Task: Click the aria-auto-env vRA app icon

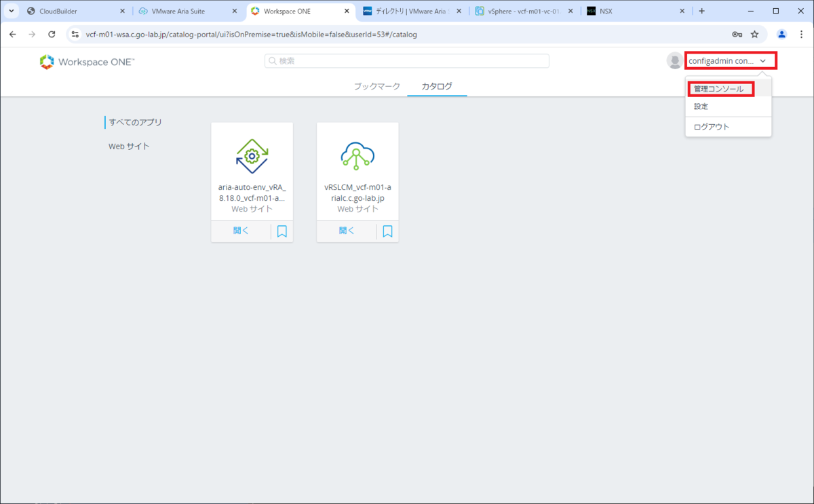Action: click(252, 155)
